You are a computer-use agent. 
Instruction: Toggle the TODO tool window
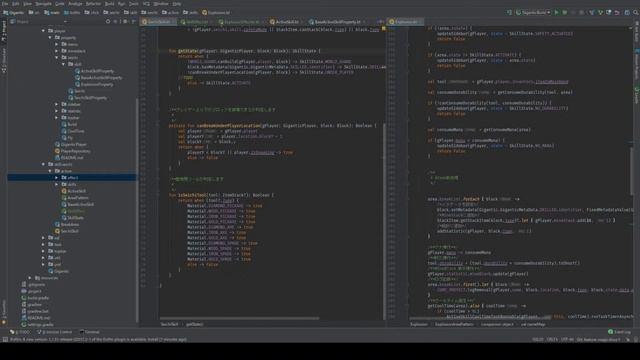point(20,332)
